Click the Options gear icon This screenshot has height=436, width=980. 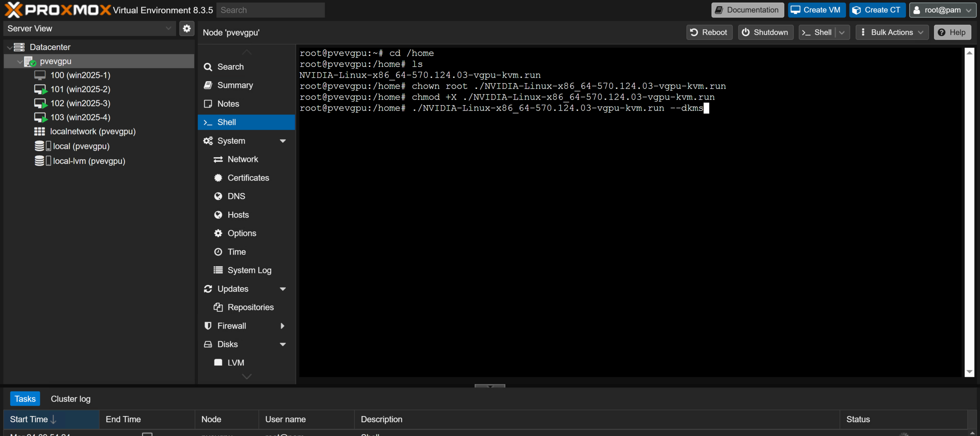tap(218, 233)
